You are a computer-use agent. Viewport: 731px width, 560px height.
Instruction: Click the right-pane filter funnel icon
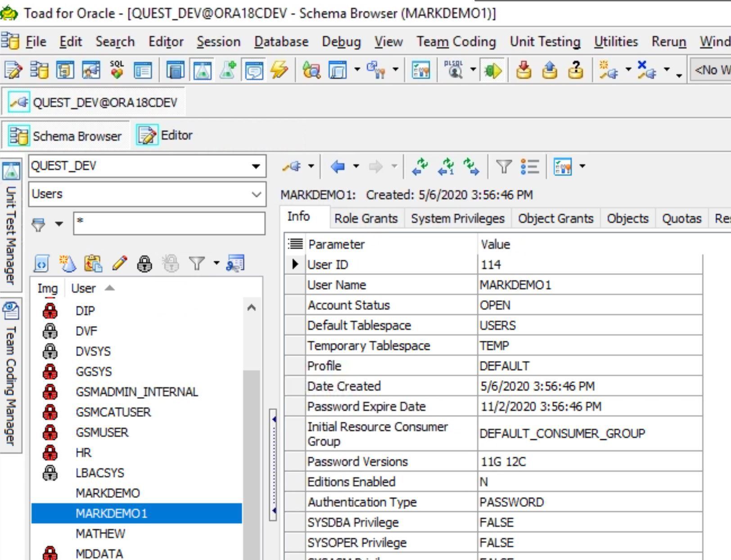504,167
